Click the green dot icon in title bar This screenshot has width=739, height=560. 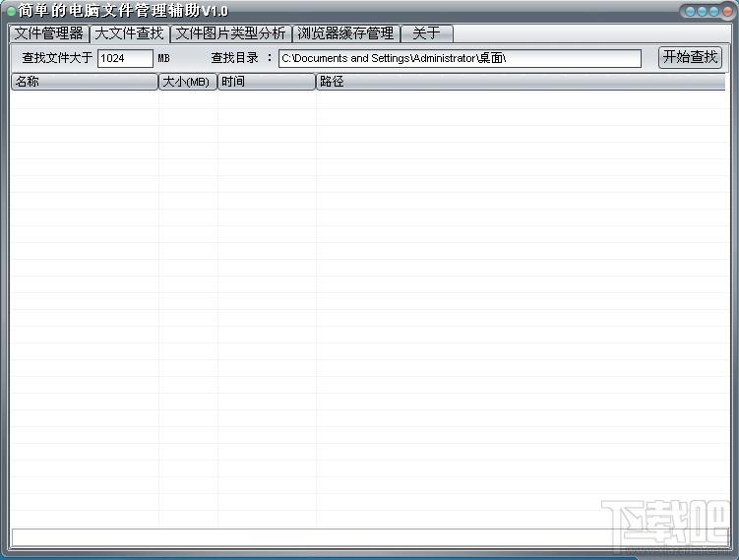11,11
